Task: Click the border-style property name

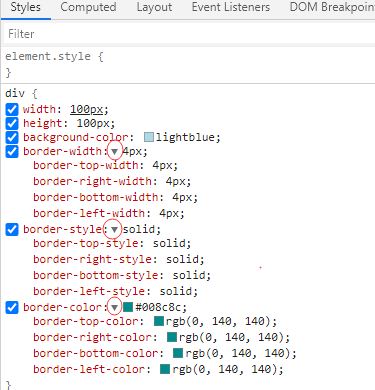Action: (x=62, y=229)
